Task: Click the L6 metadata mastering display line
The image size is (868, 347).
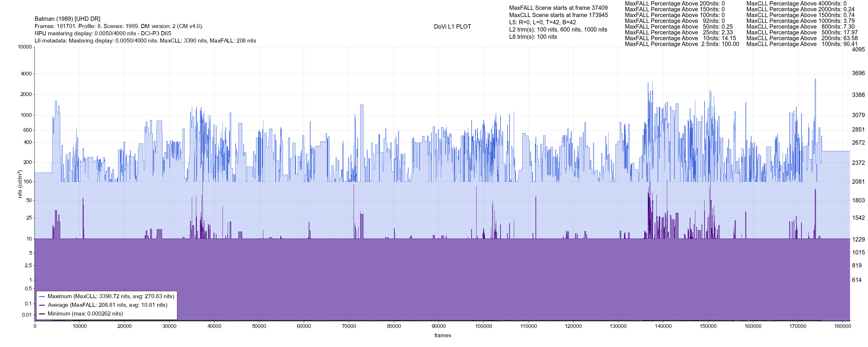Action: tap(145, 41)
